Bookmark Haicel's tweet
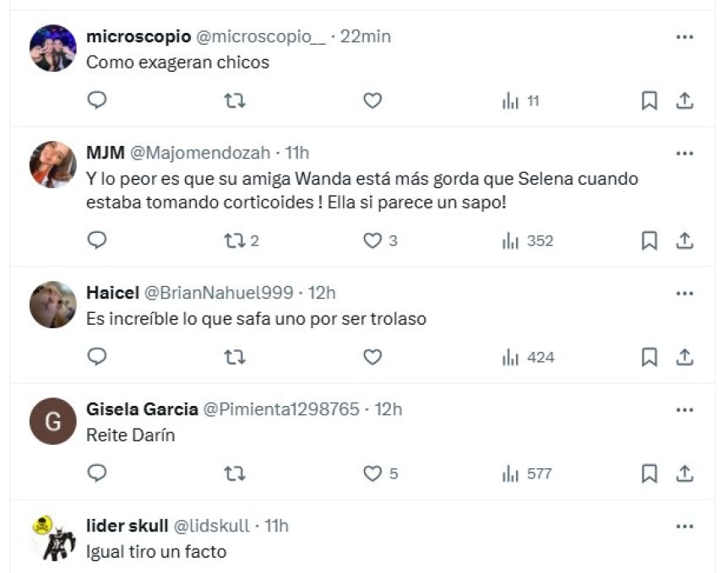728x573 pixels. [649, 357]
